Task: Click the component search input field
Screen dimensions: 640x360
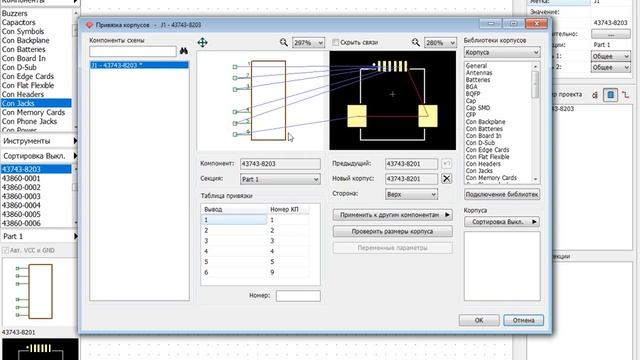Action: coord(133,51)
